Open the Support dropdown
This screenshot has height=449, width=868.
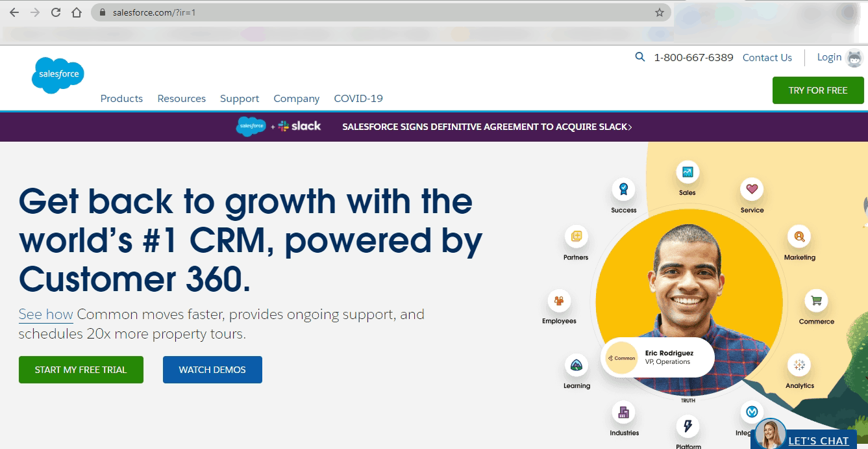[x=239, y=98]
